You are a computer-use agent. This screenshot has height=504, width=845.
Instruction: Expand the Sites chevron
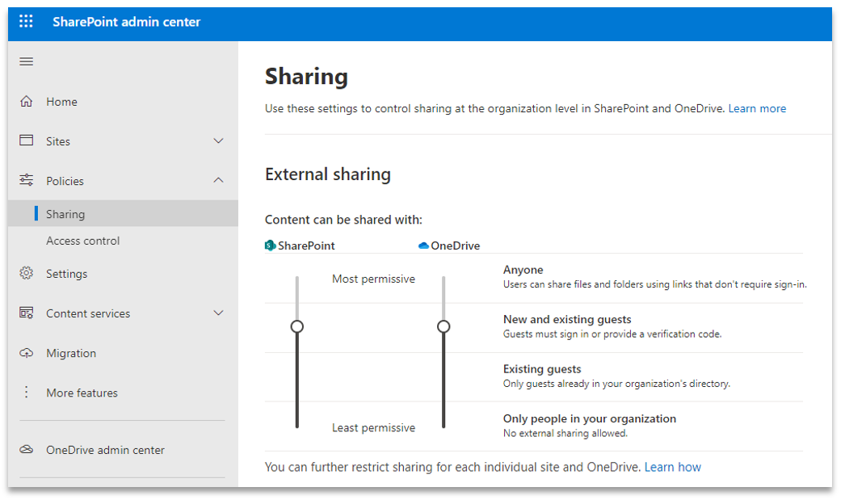218,141
